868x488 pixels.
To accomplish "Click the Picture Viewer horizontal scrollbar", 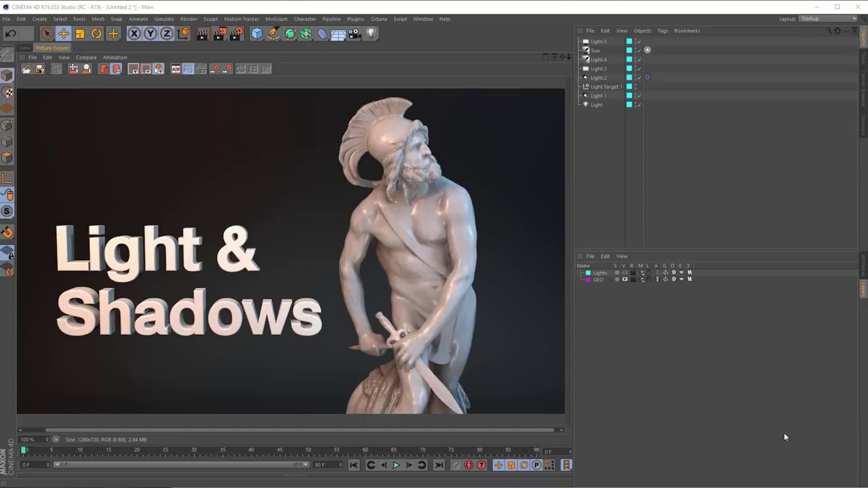I will 300,430.
